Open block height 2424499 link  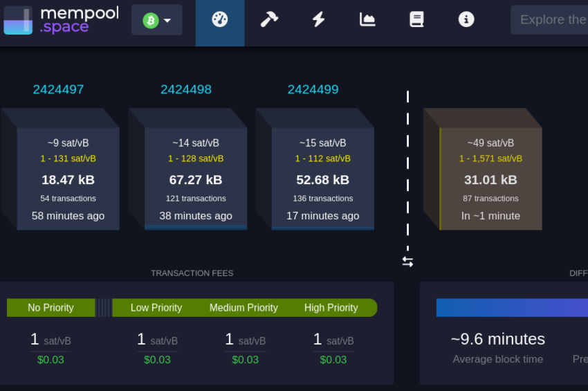pyautogui.click(x=313, y=89)
